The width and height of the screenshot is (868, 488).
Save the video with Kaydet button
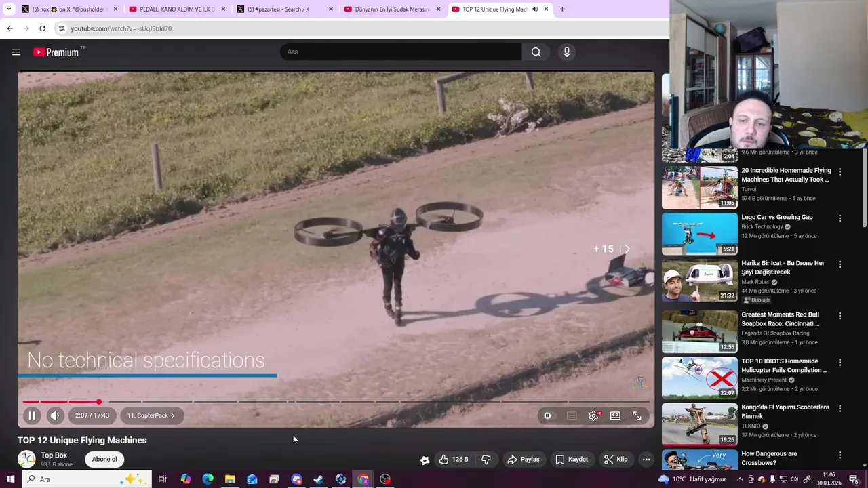coord(572,460)
